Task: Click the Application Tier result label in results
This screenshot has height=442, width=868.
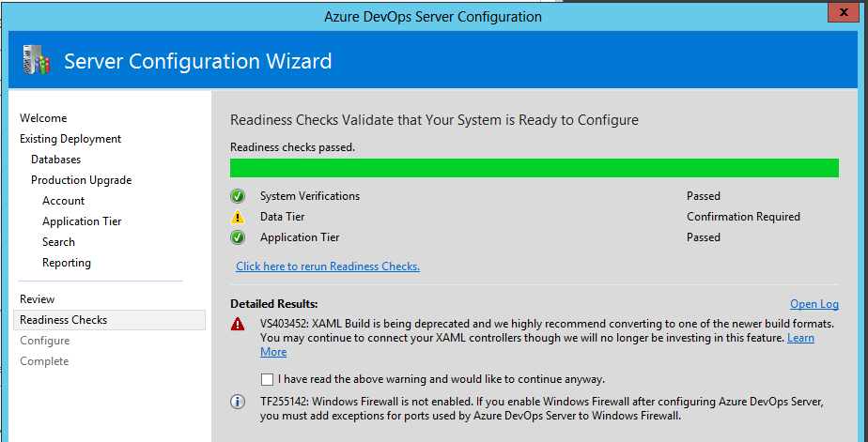Action: point(300,237)
